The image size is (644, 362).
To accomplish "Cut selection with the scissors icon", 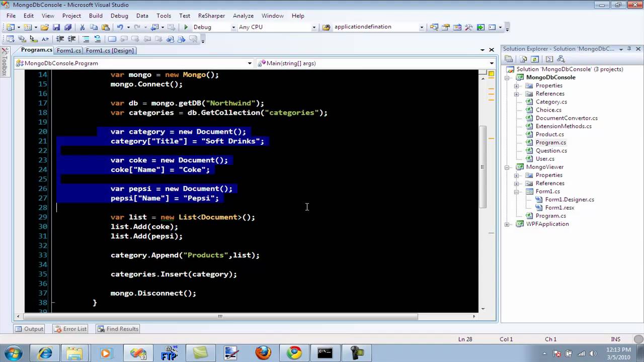I will pyautogui.click(x=82, y=27).
